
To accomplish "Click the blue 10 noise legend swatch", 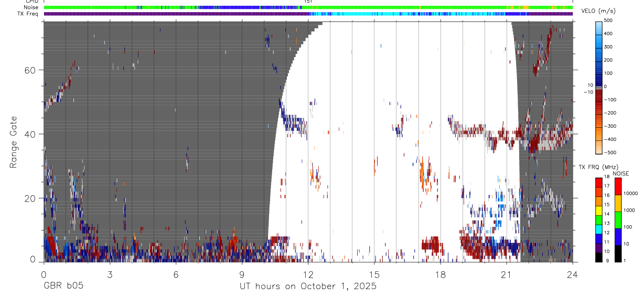I will click(x=618, y=237).
